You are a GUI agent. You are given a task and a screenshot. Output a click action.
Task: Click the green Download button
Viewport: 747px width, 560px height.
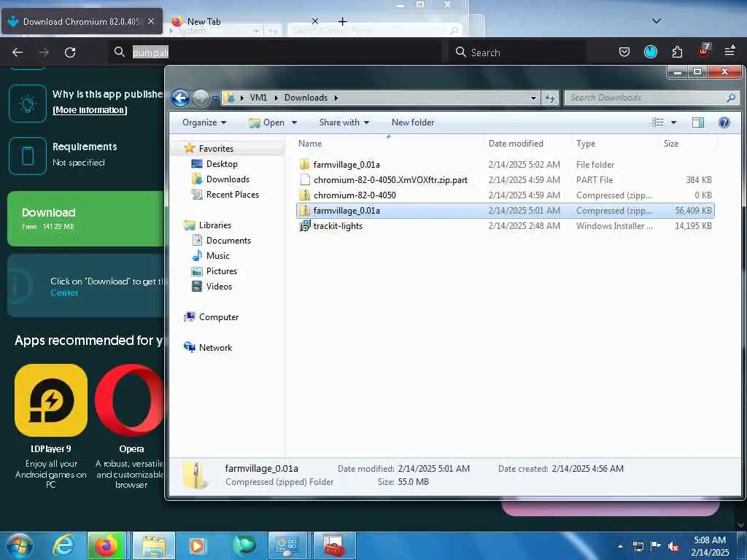pos(86,219)
